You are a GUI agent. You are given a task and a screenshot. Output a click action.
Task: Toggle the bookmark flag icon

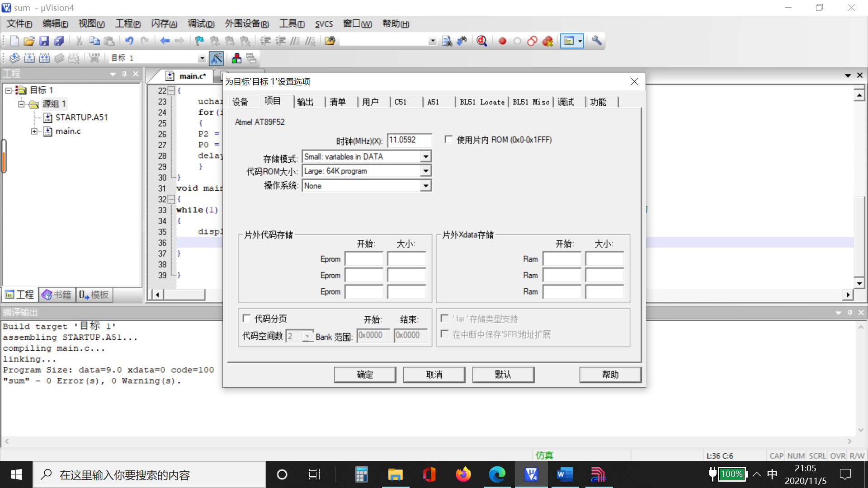pyautogui.click(x=199, y=41)
